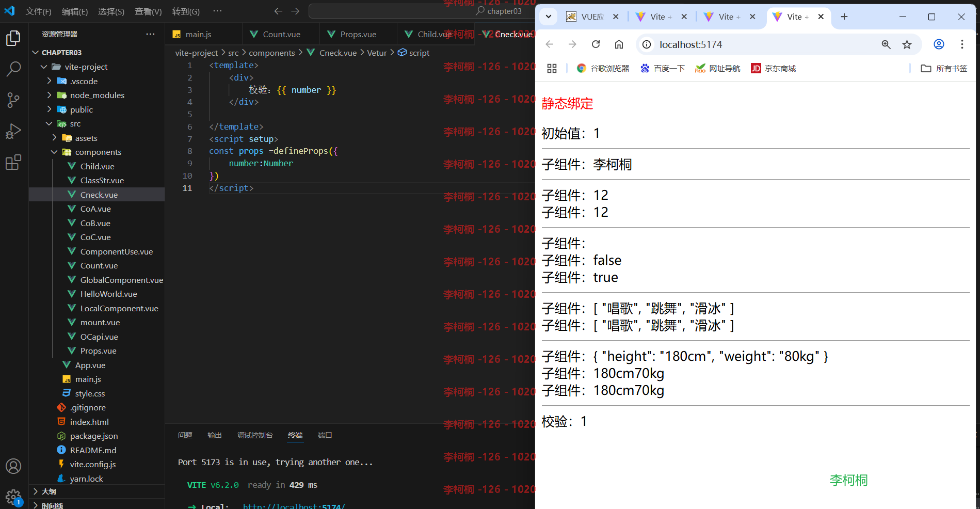Go to browser home page

(x=619, y=44)
